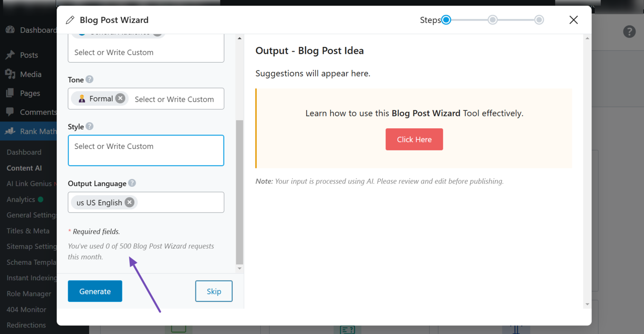Image resolution: width=644 pixels, height=334 pixels.
Task: Show help tooltip for Output Language
Action: pyautogui.click(x=132, y=183)
